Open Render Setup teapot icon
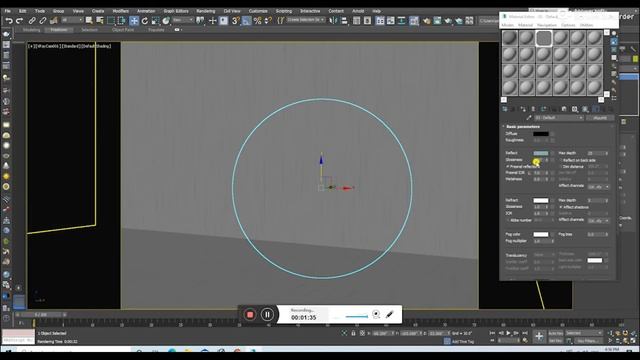 click(x=427, y=20)
